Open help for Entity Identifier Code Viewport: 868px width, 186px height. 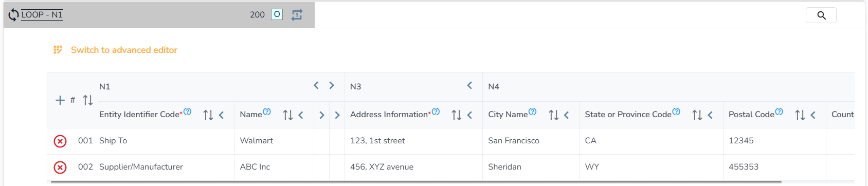point(188,111)
